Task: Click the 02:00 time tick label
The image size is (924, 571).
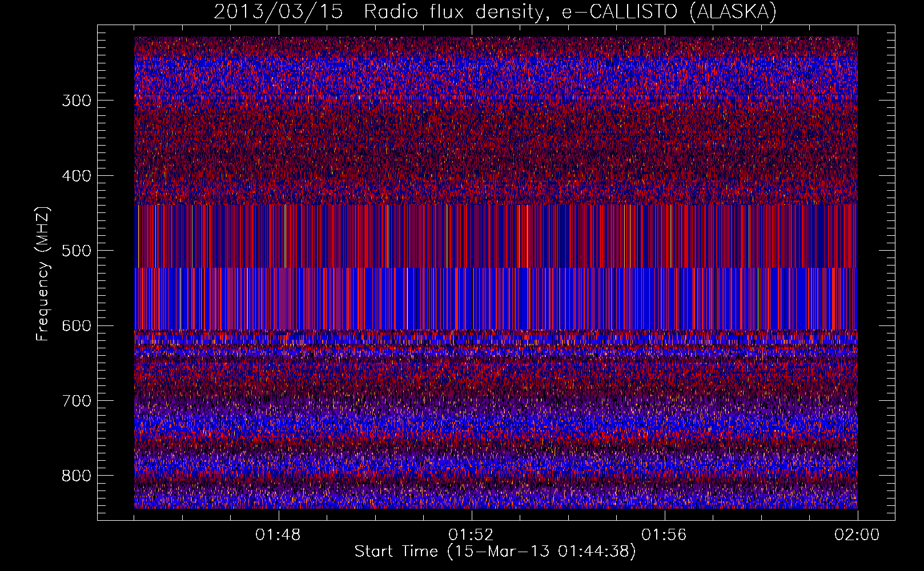Action: click(x=857, y=535)
